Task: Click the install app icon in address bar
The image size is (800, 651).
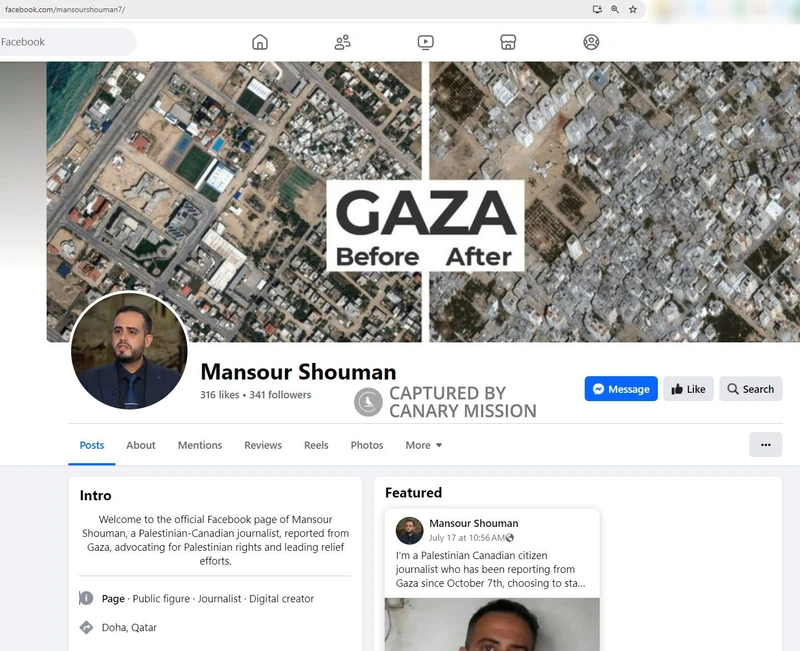Action: (597, 9)
